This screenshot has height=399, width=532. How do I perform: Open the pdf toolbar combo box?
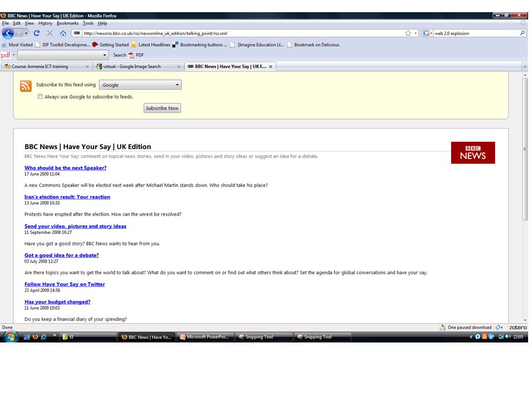63,55
